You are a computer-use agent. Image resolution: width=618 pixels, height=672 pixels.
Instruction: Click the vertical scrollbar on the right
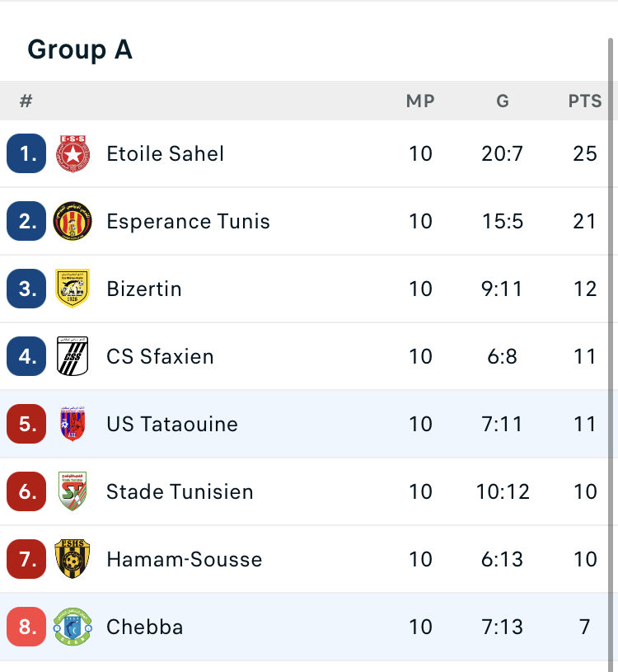611,355
